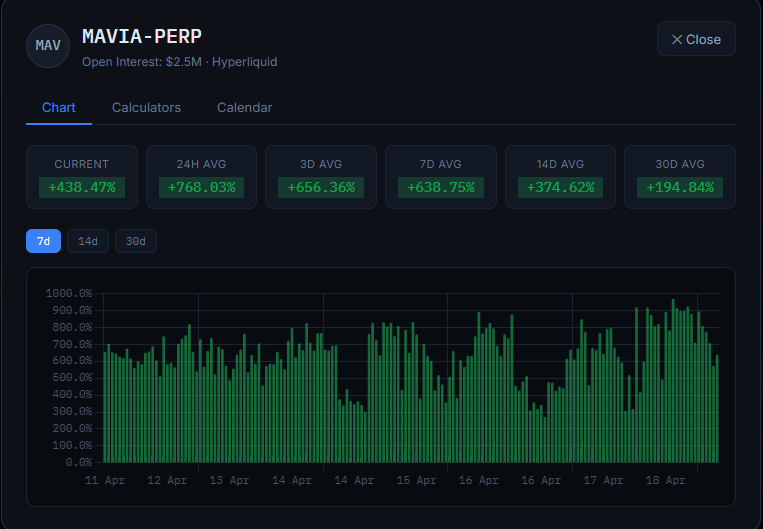The height and width of the screenshot is (529, 763).
Task: Close the MAVIA-PERP detail panel
Action: [x=696, y=39]
